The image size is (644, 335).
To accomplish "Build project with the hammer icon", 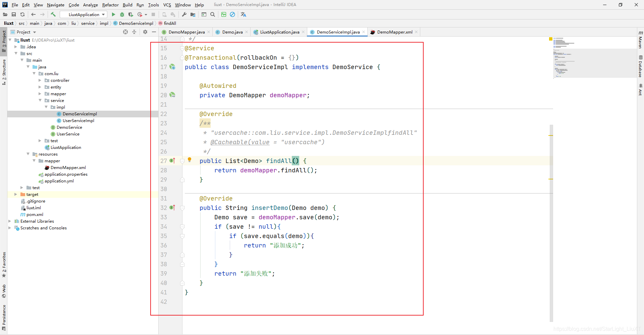I will (53, 14).
